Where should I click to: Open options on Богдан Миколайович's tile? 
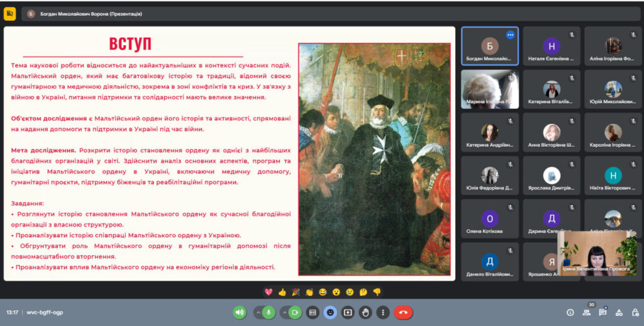tap(510, 35)
